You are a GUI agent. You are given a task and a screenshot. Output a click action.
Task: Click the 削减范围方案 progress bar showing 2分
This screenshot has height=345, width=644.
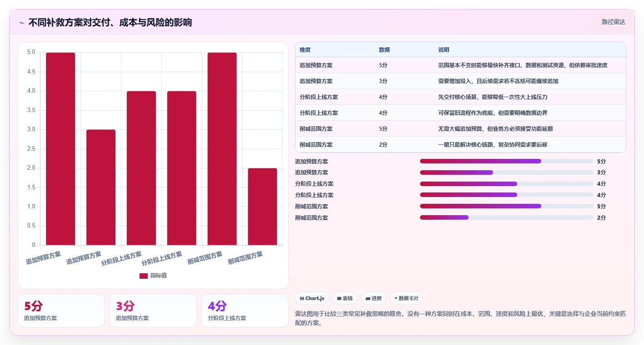[x=507, y=217]
